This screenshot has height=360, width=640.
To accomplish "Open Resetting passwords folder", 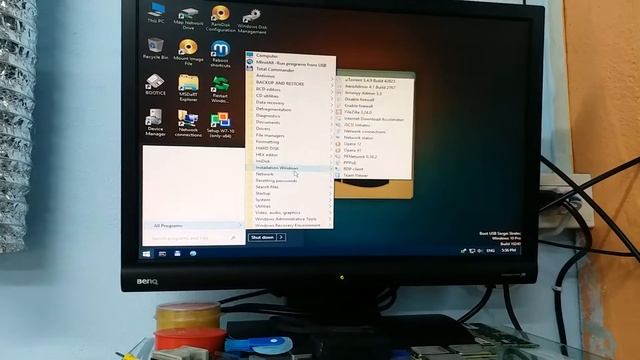I will [290, 181].
